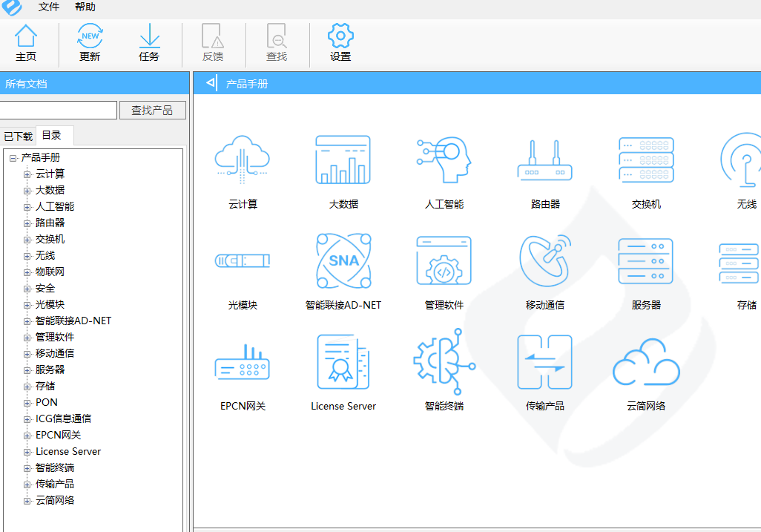
Task: Open the EPCN网关 gateway icon
Action: (243, 362)
